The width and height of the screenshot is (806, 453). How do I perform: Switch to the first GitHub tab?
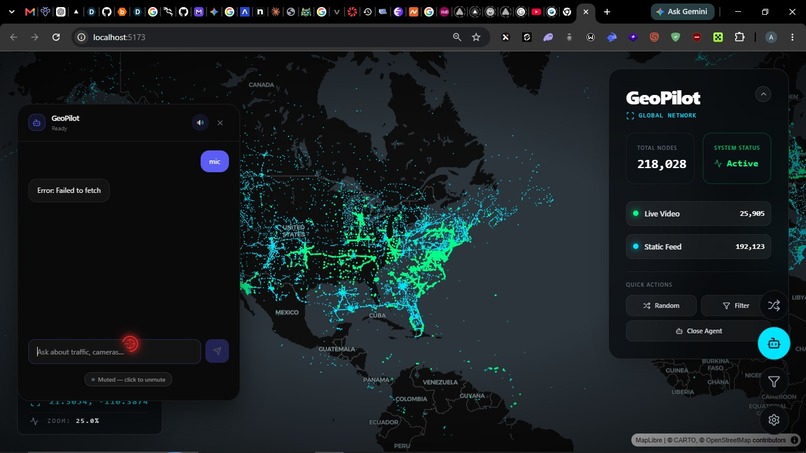pos(106,11)
